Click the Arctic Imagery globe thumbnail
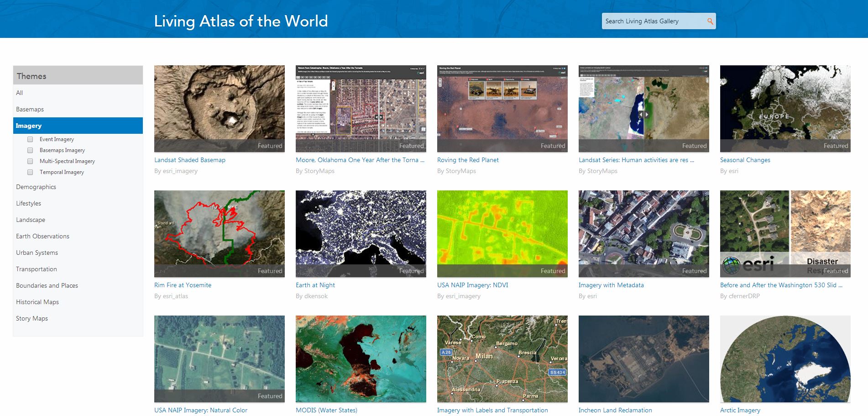This screenshot has height=416, width=868. 785,359
